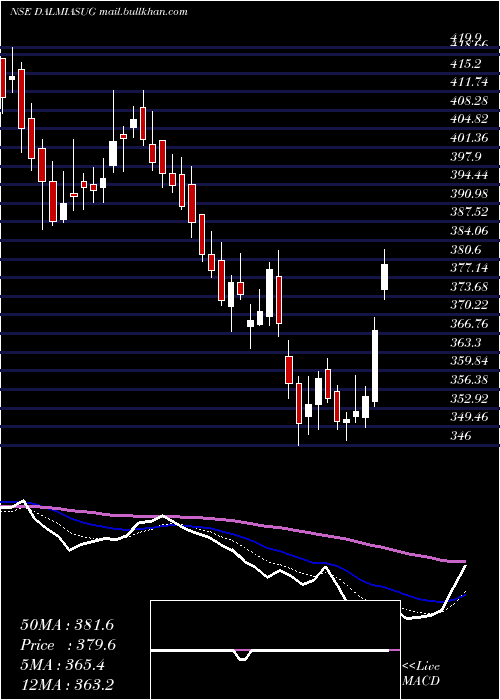Click the 394.44 price axis label
Viewport: 500px width, 700px height.
coord(469,175)
